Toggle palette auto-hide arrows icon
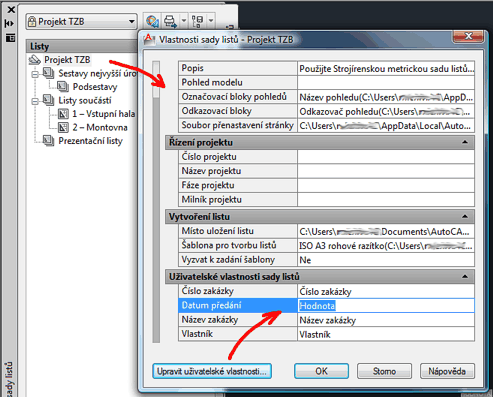The image size is (493, 397). [10, 23]
